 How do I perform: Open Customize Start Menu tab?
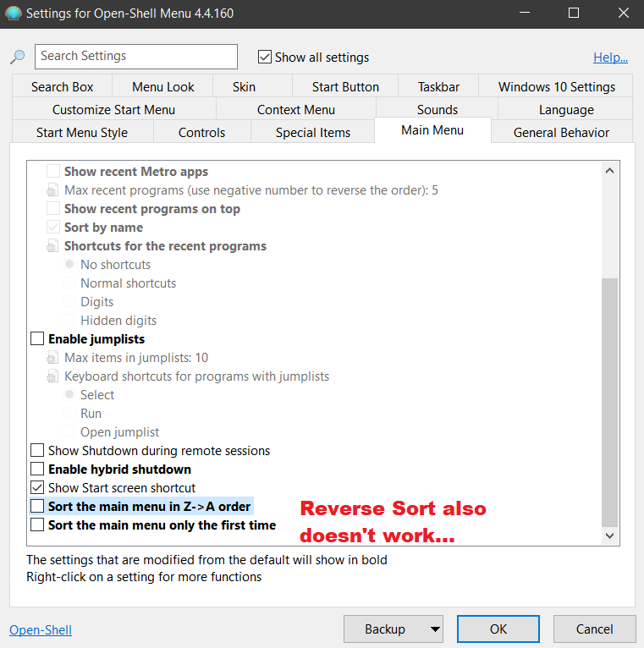pyautogui.click(x=113, y=109)
